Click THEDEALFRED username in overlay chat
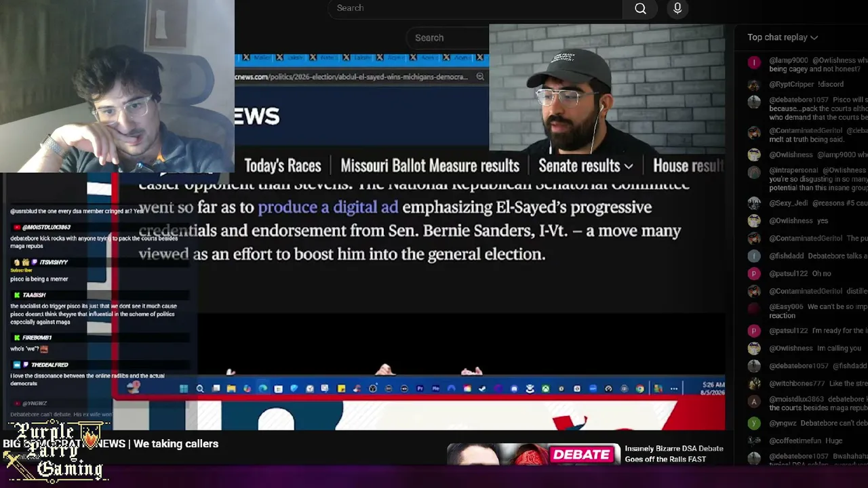Screen dimensions: 868x488 [50, 365]
